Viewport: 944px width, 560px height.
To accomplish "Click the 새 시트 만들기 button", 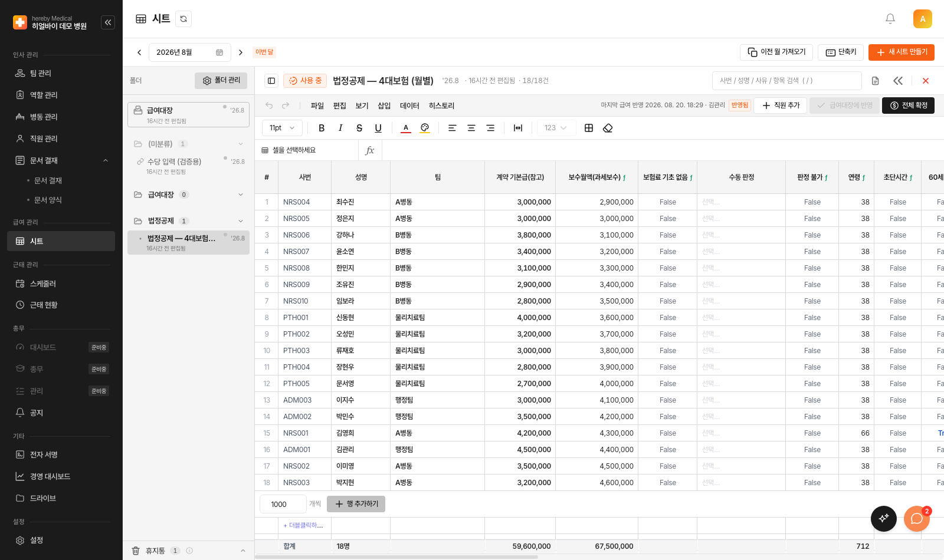I will pos(902,52).
